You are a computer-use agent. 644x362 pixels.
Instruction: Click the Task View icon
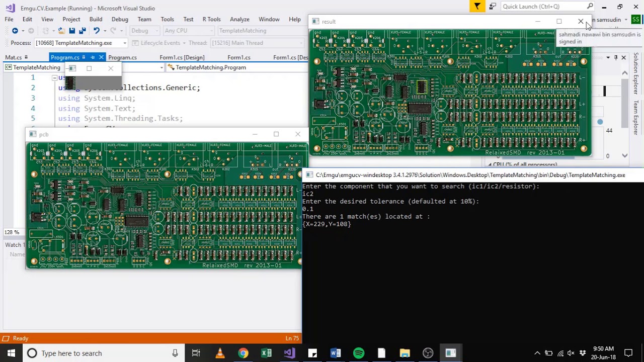(196, 353)
